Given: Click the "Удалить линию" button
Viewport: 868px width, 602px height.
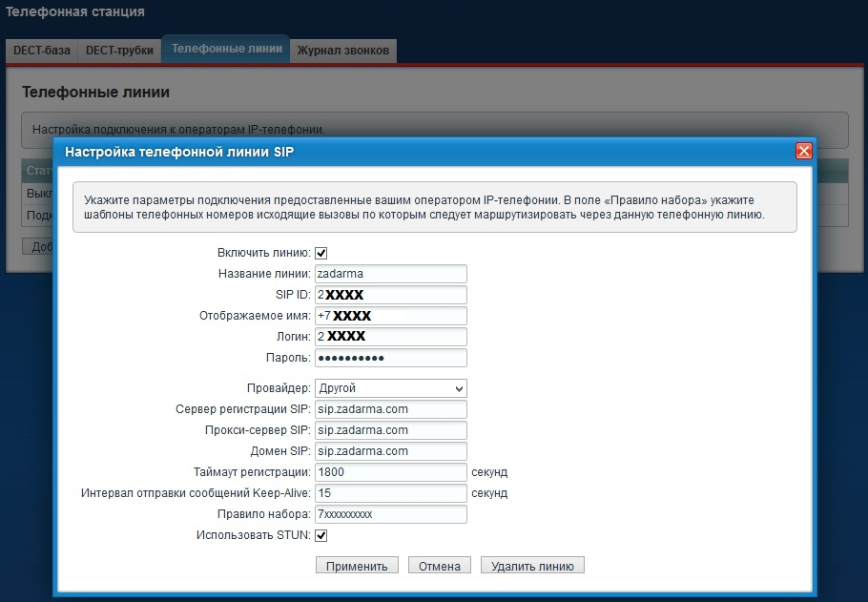Looking at the screenshot, I should click(x=532, y=566).
